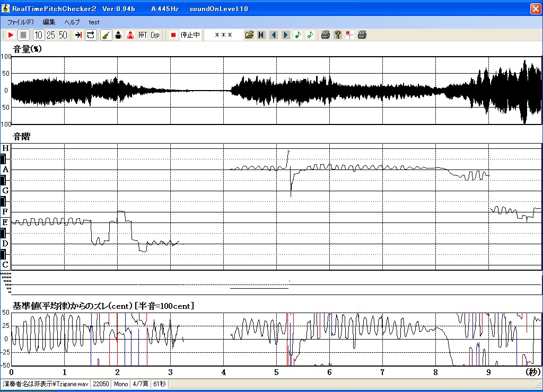
Task: Select the black male figure icon
Action: pos(118,35)
